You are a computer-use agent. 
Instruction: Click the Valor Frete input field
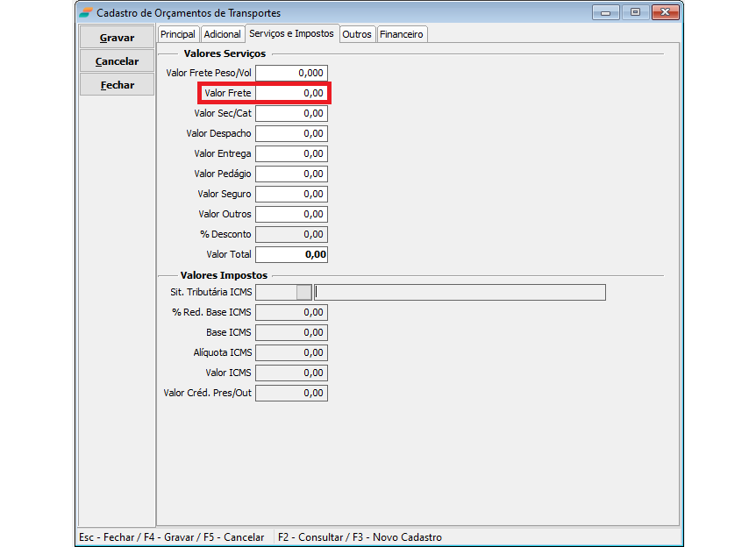(x=291, y=93)
